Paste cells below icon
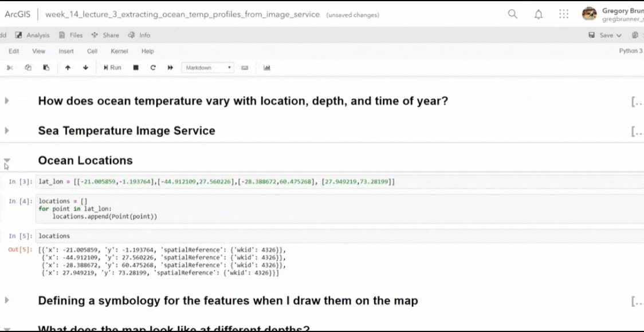This screenshot has height=332, width=644. pyautogui.click(x=46, y=68)
